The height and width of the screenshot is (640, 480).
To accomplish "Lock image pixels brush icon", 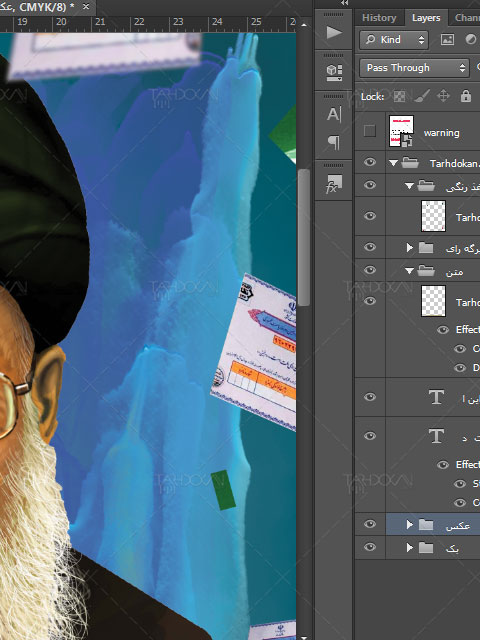I will (422, 97).
